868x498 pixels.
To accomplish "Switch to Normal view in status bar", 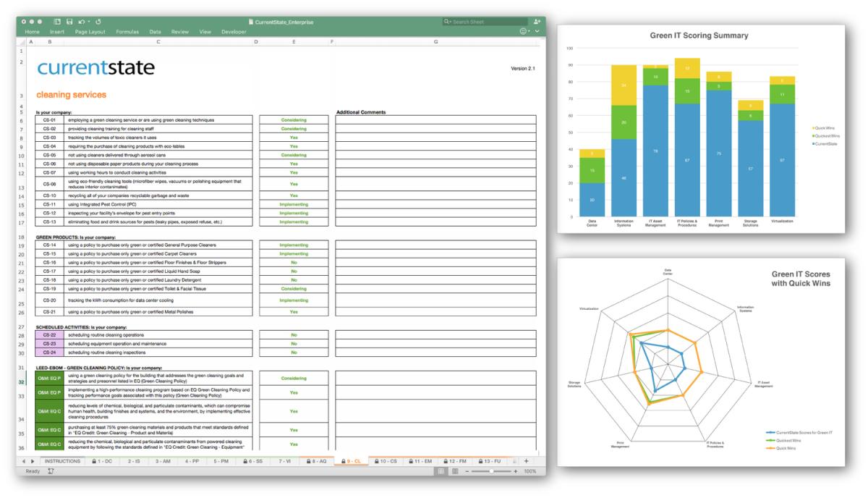I will (x=441, y=471).
